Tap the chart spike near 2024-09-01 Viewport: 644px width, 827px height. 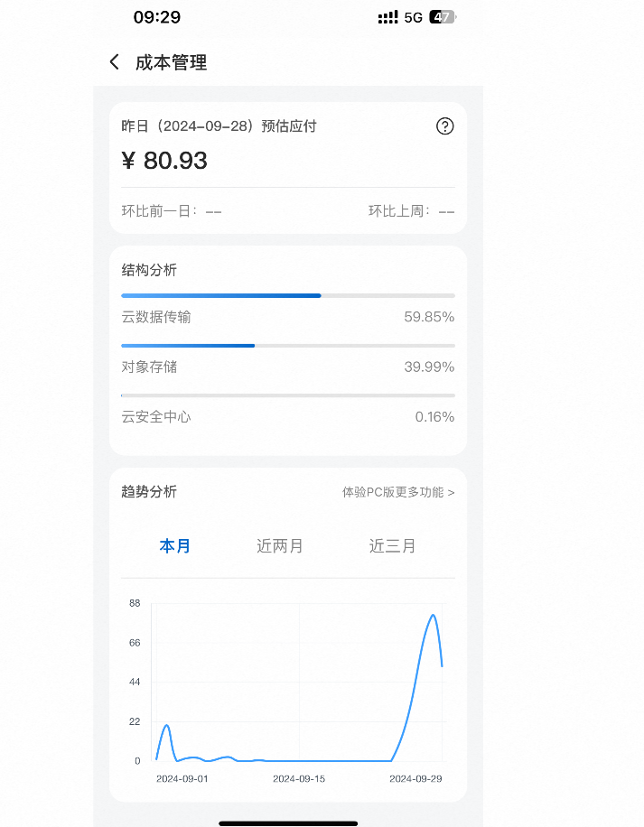pyautogui.click(x=167, y=726)
